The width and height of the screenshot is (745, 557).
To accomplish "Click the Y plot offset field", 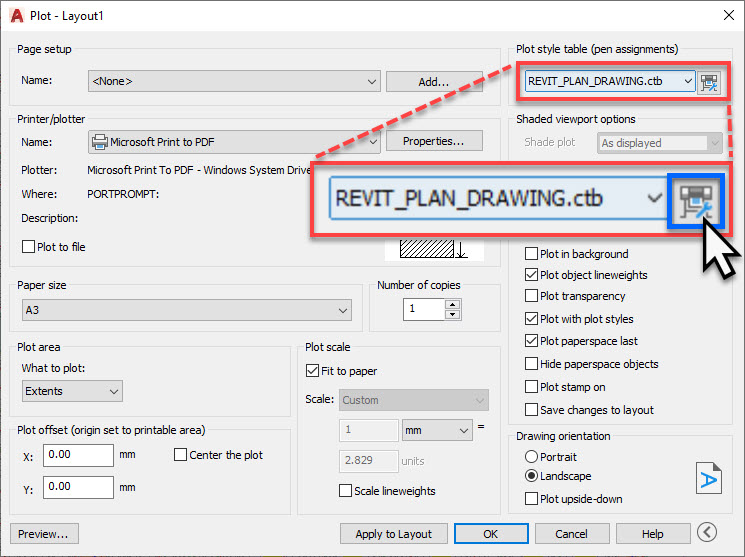I will [78, 487].
